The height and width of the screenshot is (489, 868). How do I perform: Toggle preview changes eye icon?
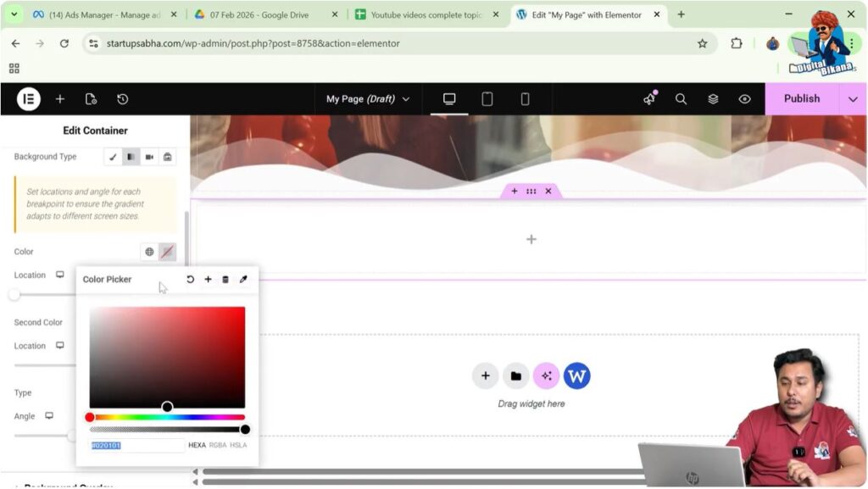point(744,99)
